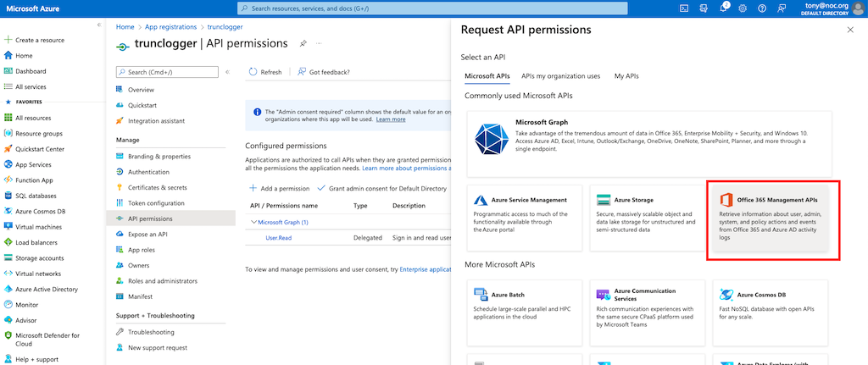The height and width of the screenshot is (365, 868).
Task: Open Dashboard in the portal sidebar
Action: (x=25, y=71)
